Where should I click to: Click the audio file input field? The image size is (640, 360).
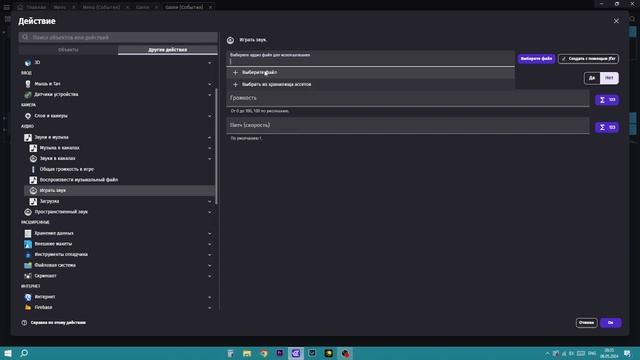[371, 59]
